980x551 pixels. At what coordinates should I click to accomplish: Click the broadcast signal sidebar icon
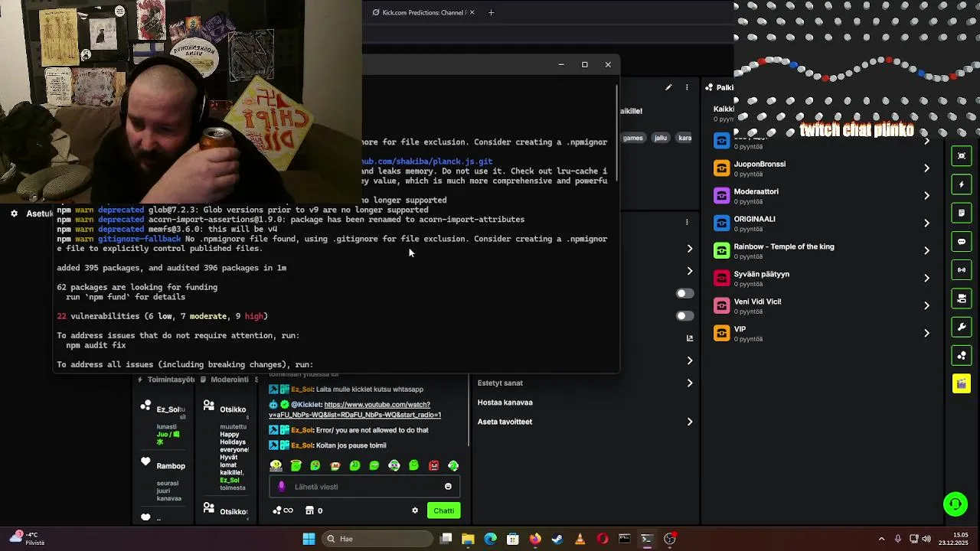[962, 269]
